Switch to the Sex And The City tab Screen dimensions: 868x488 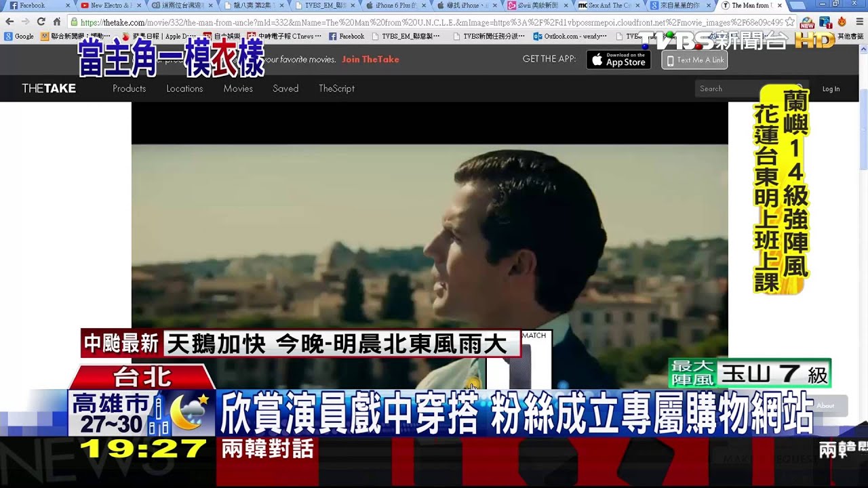pos(609,5)
